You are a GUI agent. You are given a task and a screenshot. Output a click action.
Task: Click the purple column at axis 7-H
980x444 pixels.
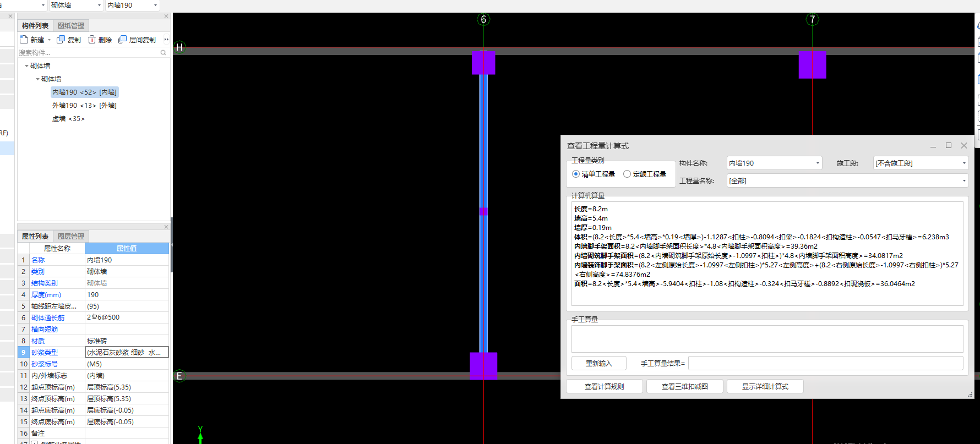(x=813, y=65)
